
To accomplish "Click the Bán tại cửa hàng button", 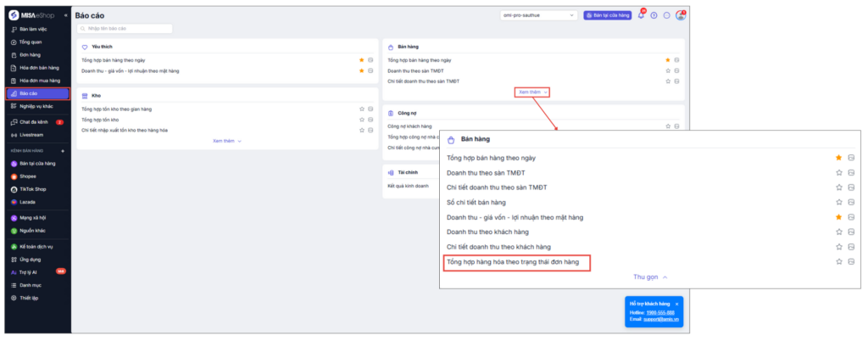I will click(608, 15).
